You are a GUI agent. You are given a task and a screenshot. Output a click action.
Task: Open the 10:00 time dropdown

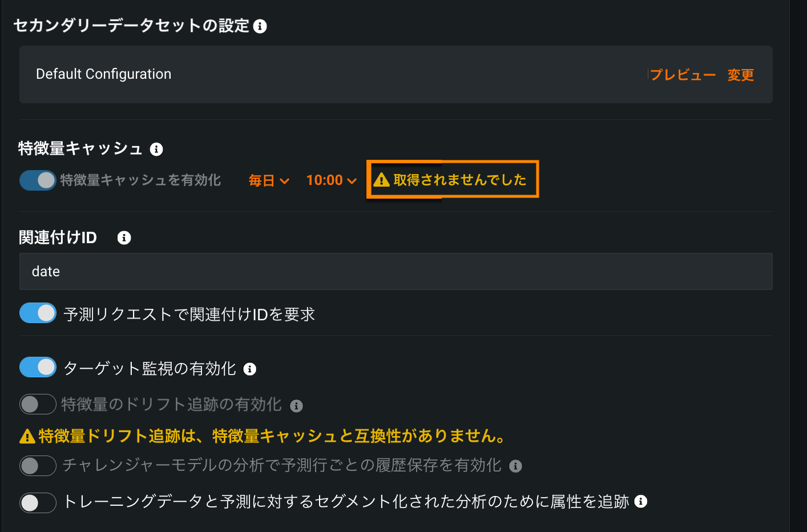331,180
